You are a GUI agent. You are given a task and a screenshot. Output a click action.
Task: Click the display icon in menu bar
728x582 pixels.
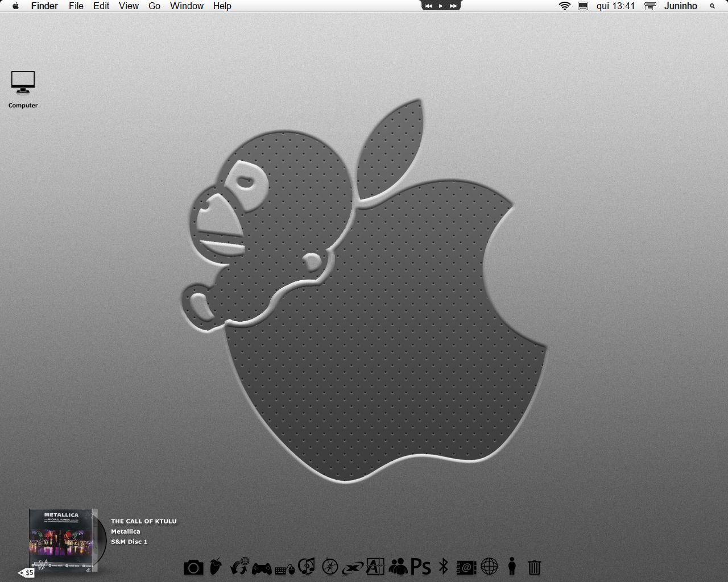(x=583, y=6)
